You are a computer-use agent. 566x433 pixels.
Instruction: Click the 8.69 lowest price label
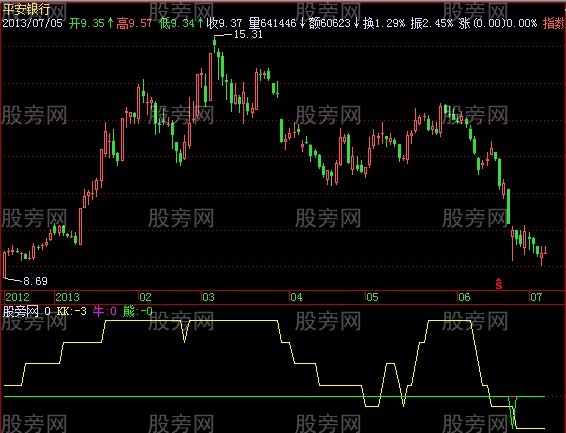click(x=35, y=281)
